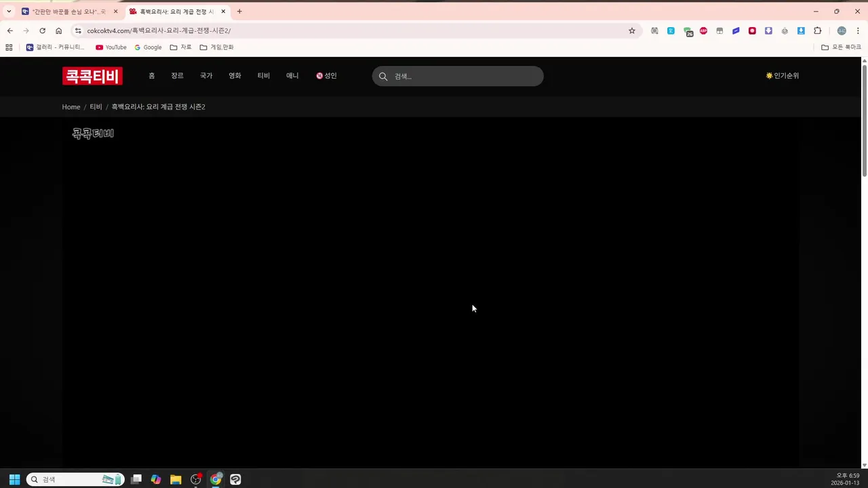The height and width of the screenshot is (488, 868).
Task: Click the browser forward arrow
Action: pyautogui.click(x=26, y=30)
